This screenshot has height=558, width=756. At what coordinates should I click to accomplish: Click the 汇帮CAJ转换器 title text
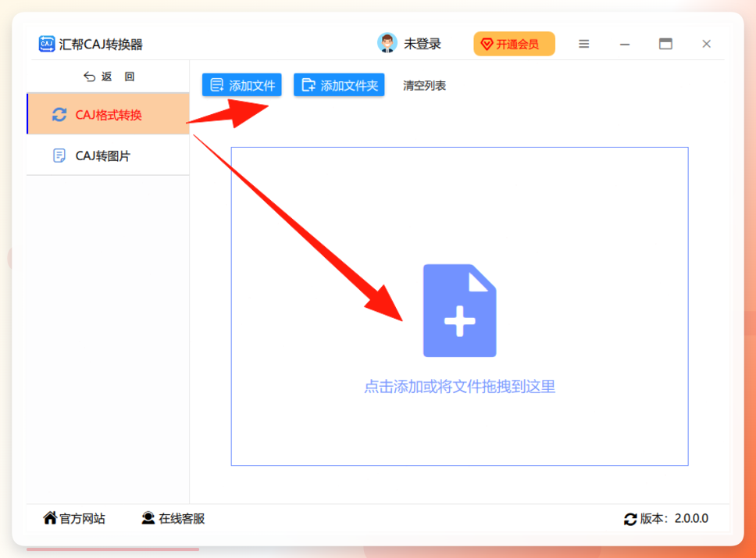tap(101, 45)
